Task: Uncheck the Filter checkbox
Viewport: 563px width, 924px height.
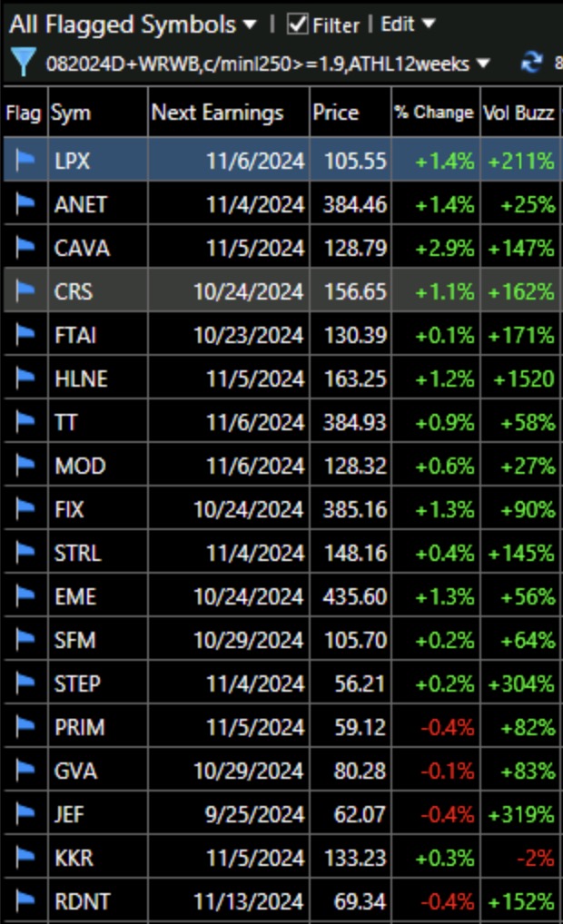Action: coord(298,25)
